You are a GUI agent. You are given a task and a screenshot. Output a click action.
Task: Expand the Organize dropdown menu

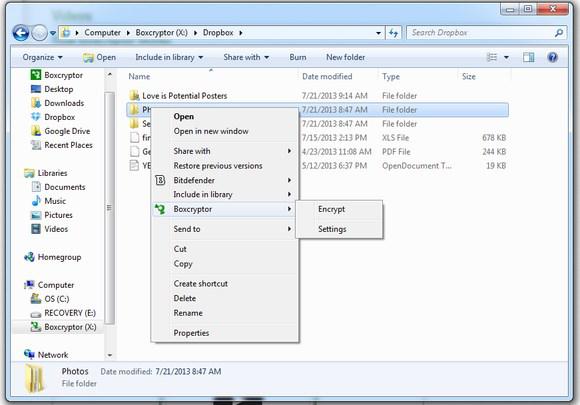pyautogui.click(x=42, y=57)
